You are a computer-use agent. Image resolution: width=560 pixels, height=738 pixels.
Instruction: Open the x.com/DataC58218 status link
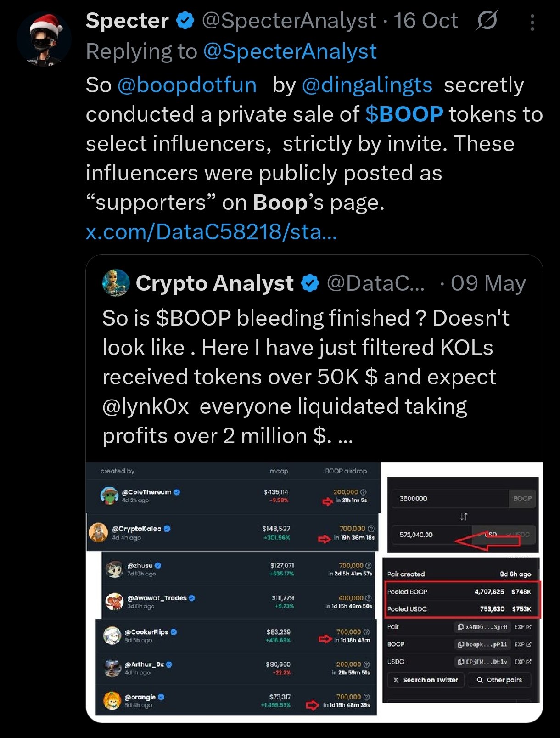click(211, 232)
